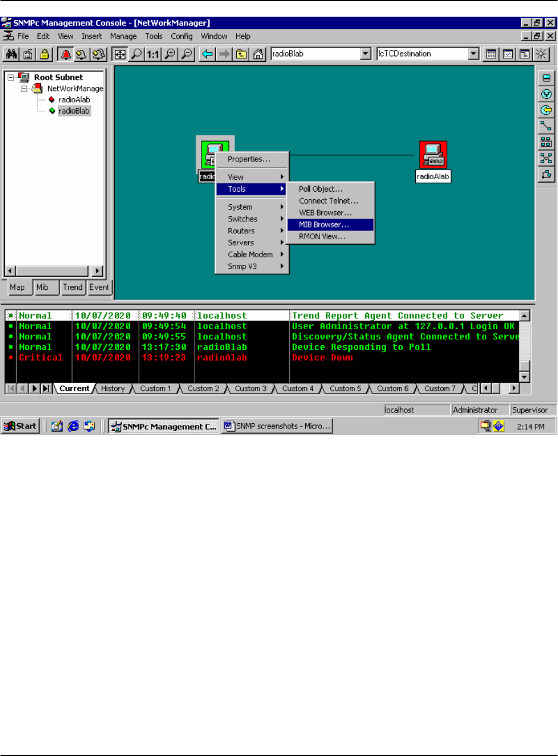The height and width of the screenshot is (756, 558).
Task: Select the magnifier zoom-to-rectangle icon
Action: tap(136, 54)
